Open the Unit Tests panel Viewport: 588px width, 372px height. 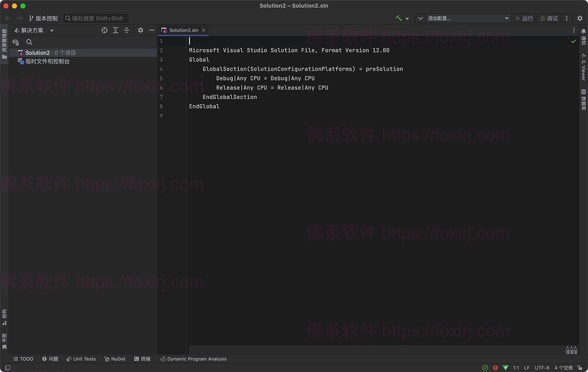pos(81,359)
